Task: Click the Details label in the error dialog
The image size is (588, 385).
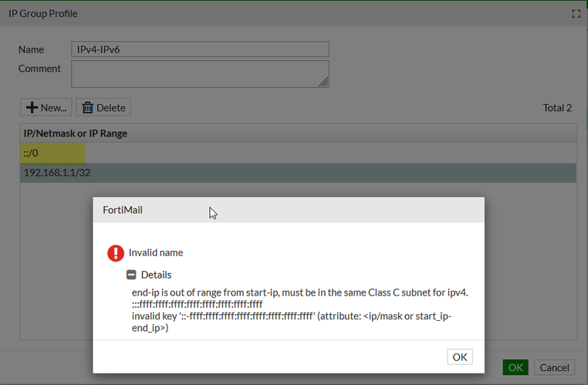Action: tap(156, 275)
